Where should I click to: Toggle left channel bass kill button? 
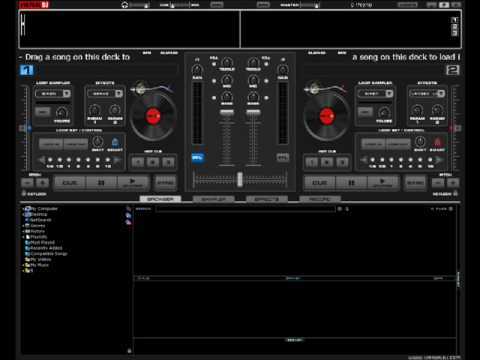(x=214, y=98)
